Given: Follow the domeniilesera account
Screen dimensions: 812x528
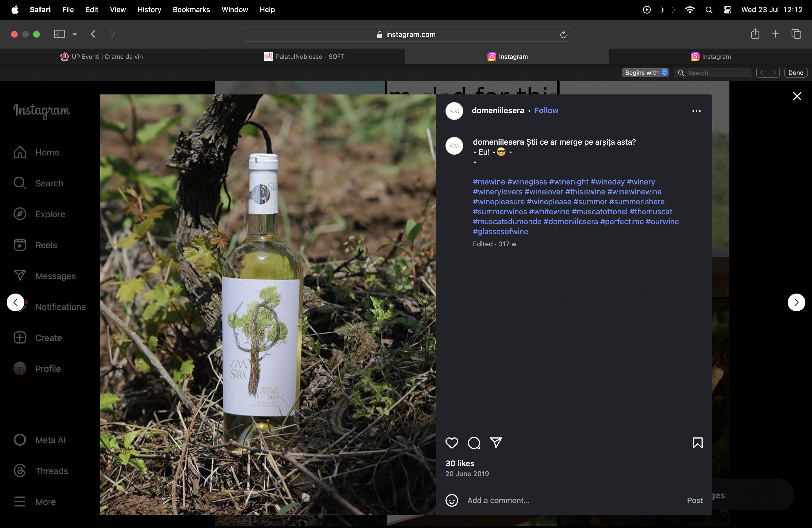Looking at the screenshot, I should (x=546, y=110).
